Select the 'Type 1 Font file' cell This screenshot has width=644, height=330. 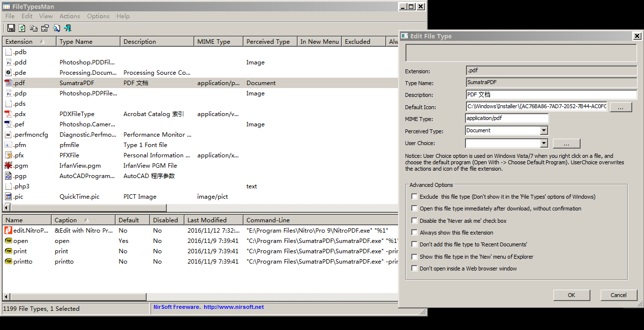pyautogui.click(x=145, y=145)
